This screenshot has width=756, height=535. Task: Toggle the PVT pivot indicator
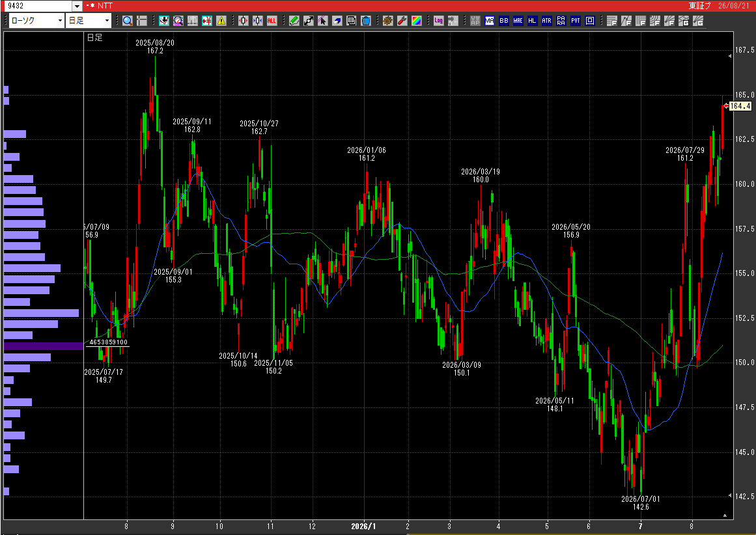pos(575,21)
